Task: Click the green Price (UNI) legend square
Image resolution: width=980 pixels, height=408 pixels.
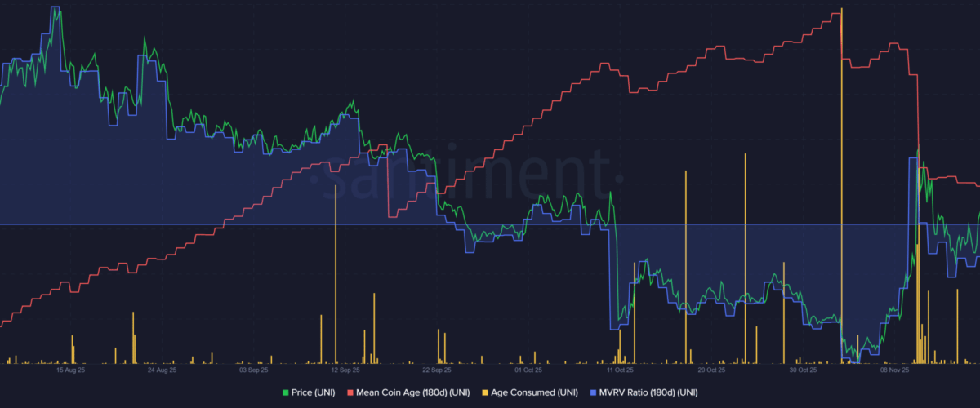Action: tap(285, 392)
